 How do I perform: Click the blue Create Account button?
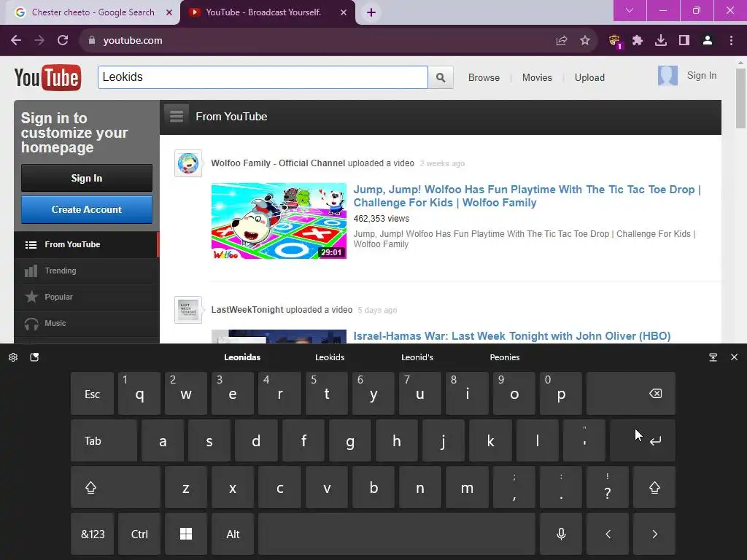click(87, 209)
